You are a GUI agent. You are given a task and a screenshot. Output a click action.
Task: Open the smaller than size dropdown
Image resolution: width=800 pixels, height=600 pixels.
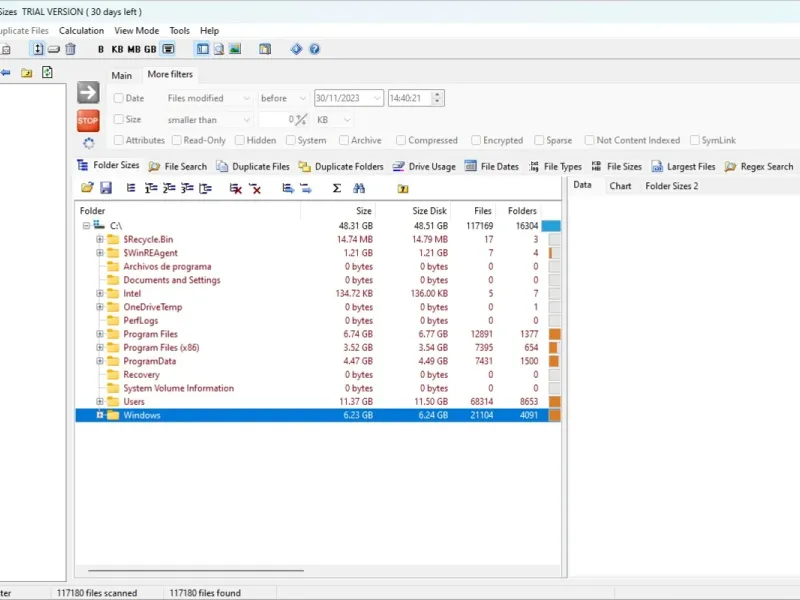click(208, 120)
